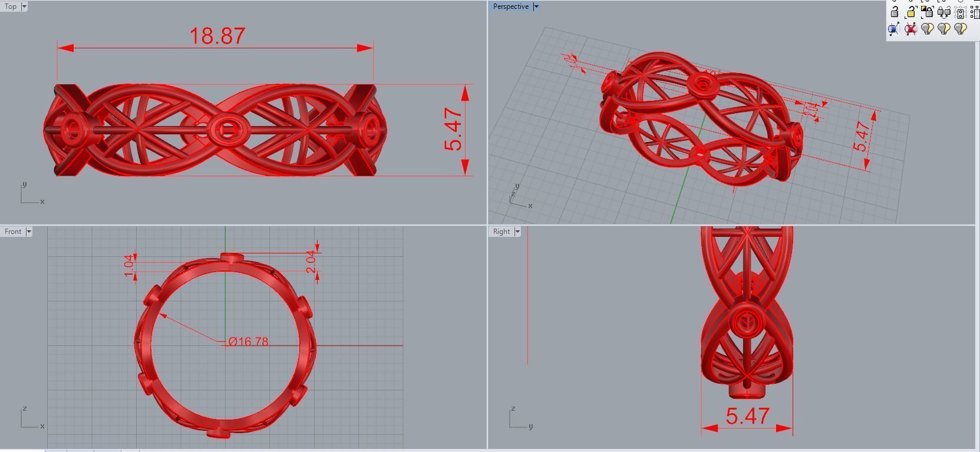Click the red-crossed cylinder hide icon

click(910, 29)
